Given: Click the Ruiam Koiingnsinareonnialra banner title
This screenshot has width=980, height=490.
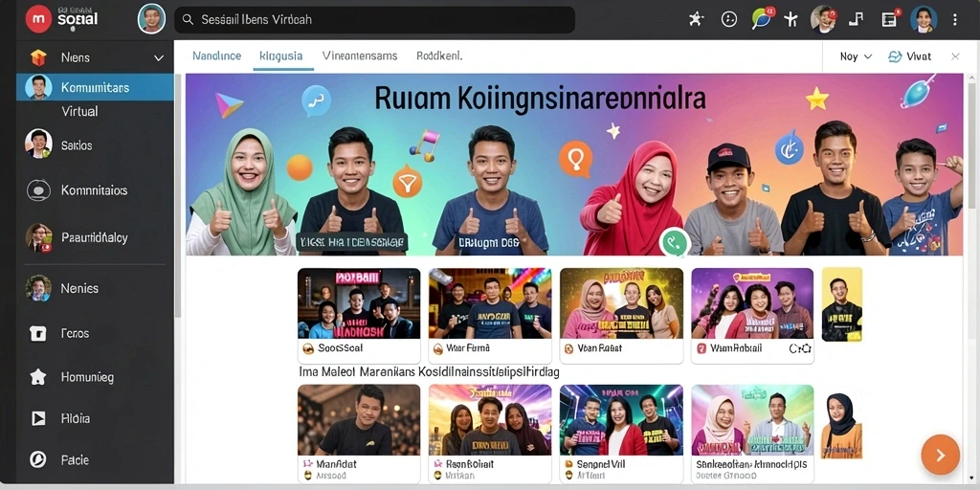Looking at the screenshot, I should click(x=540, y=99).
